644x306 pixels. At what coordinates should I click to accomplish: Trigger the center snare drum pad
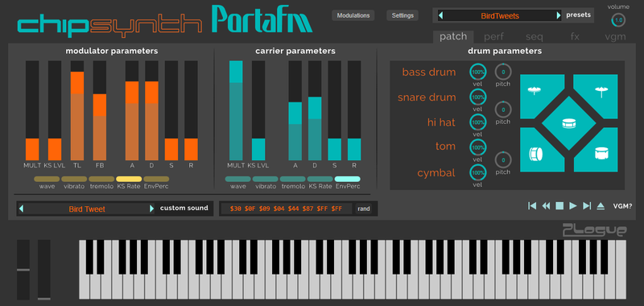click(x=569, y=123)
